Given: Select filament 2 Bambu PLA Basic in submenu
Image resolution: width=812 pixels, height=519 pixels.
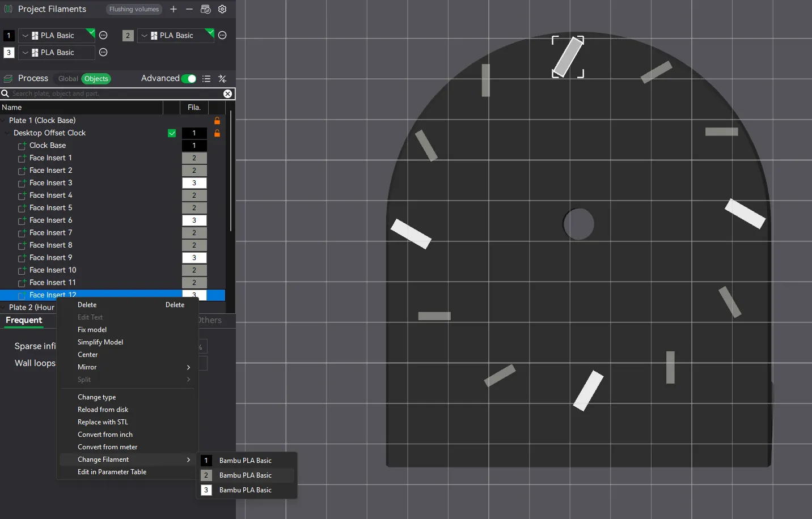Looking at the screenshot, I should click(x=247, y=475).
